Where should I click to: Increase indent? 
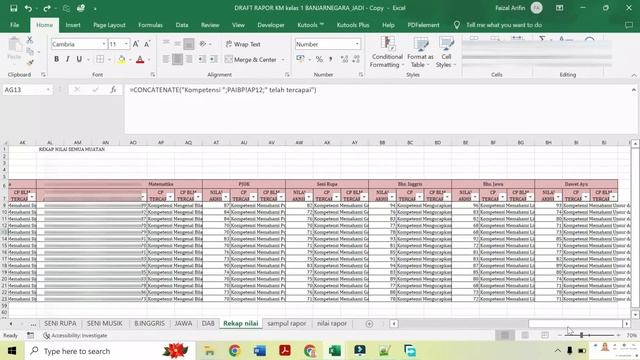click(x=213, y=59)
